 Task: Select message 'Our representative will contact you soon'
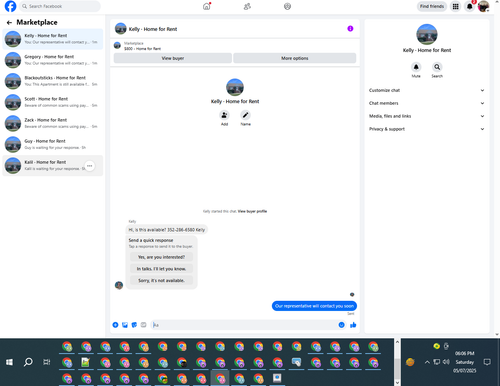pyautogui.click(x=314, y=306)
